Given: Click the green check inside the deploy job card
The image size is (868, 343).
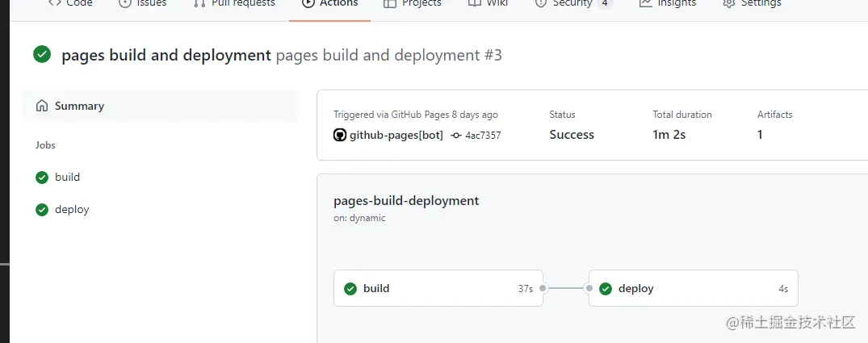Looking at the screenshot, I should tap(606, 289).
